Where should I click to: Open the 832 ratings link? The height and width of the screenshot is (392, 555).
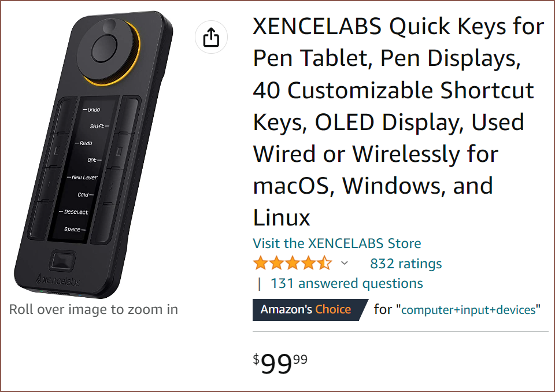[406, 264]
